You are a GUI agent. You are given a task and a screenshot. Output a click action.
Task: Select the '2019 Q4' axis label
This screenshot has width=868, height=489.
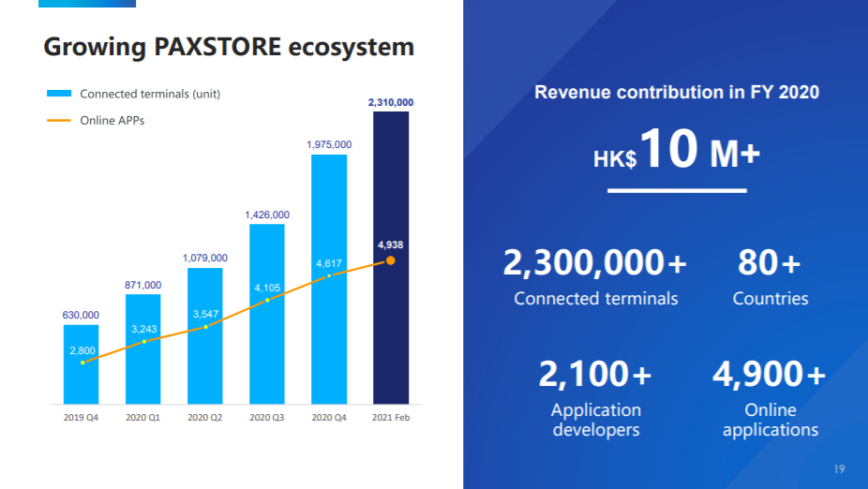pyautogui.click(x=81, y=418)
